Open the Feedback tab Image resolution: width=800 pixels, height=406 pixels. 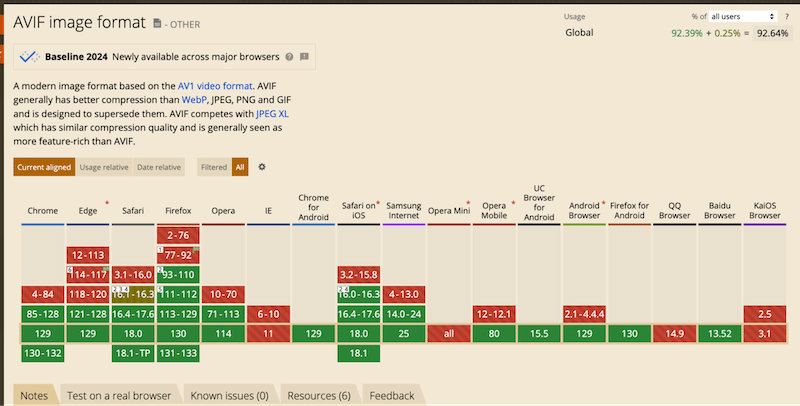tap(392, 396)
